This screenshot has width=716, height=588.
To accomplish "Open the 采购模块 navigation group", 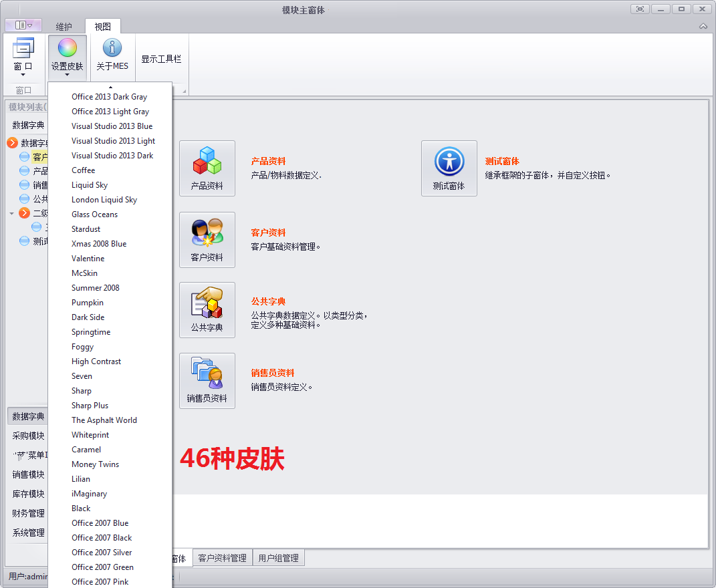I will click(x=28, y=436).
